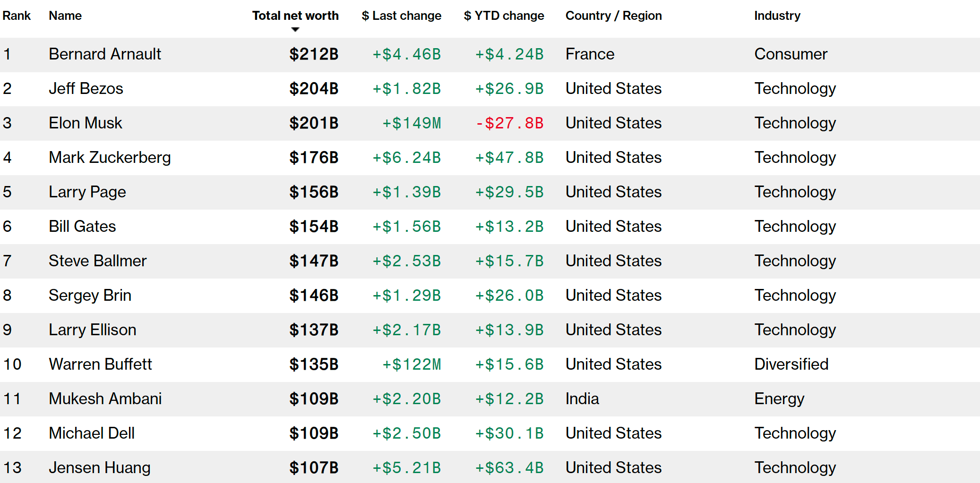Sort by Total net worth column header
Image resolution: width=980 pixels, height=483 pixels.
point(295,16)
